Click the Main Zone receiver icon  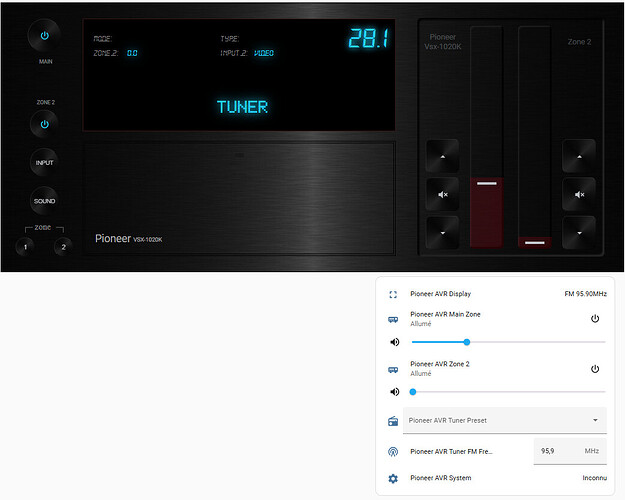(393, 319)
